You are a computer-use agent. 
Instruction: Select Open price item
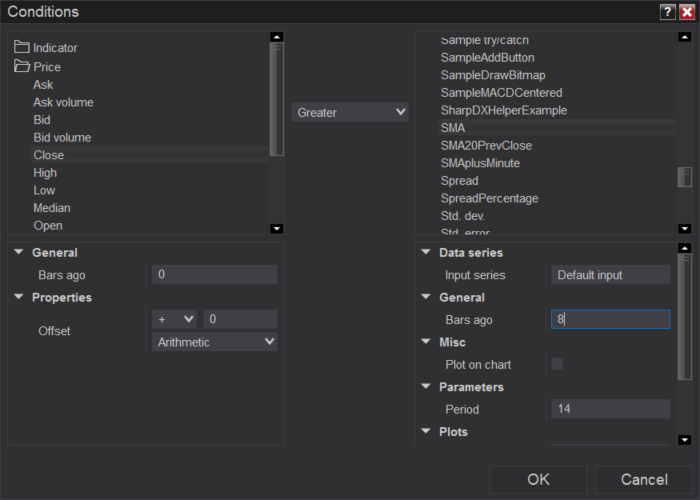[x=48, y=225]
